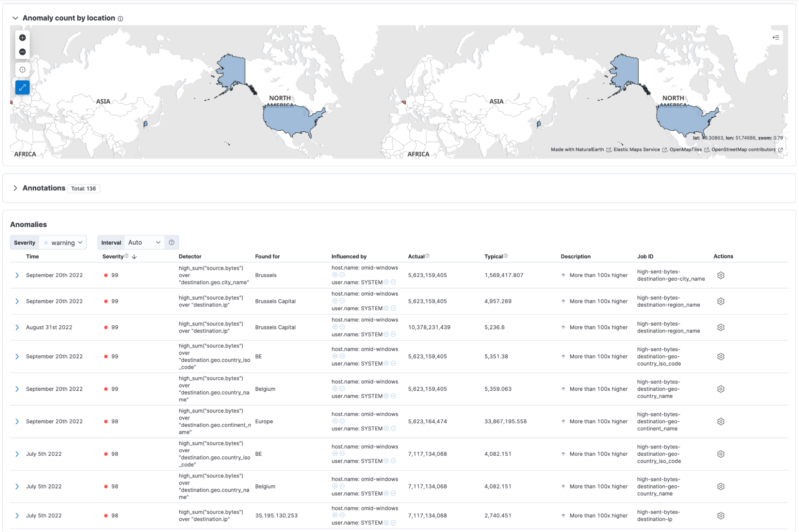Expand the Belgium September 20th anomaly row
This screenshot has width=799, height=532.
pos(17,389)
